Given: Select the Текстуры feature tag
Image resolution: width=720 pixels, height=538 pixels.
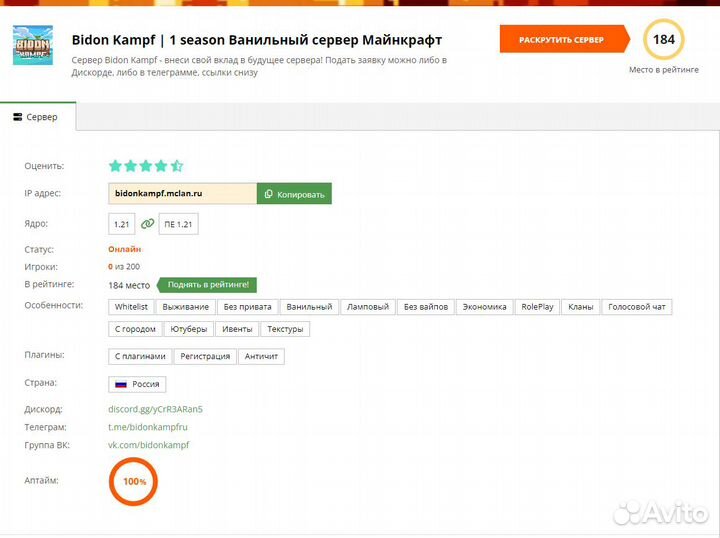Looking at the screenshot, I should point(285,329).
